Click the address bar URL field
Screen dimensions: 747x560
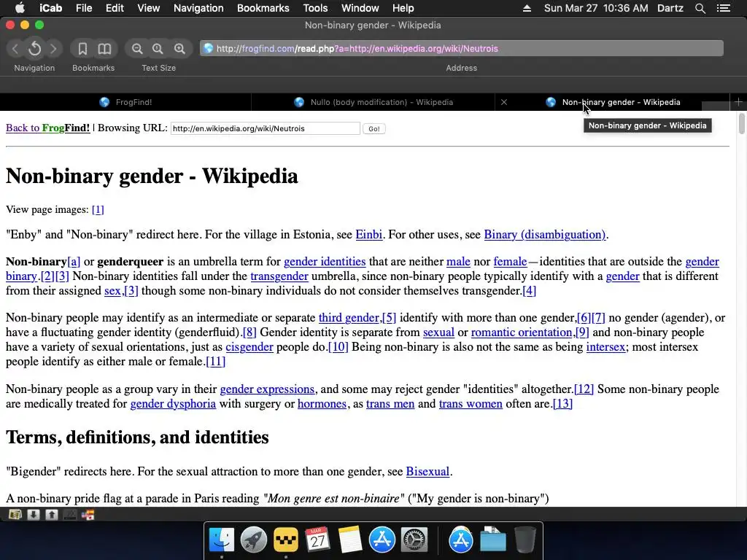tap(461, 48)
